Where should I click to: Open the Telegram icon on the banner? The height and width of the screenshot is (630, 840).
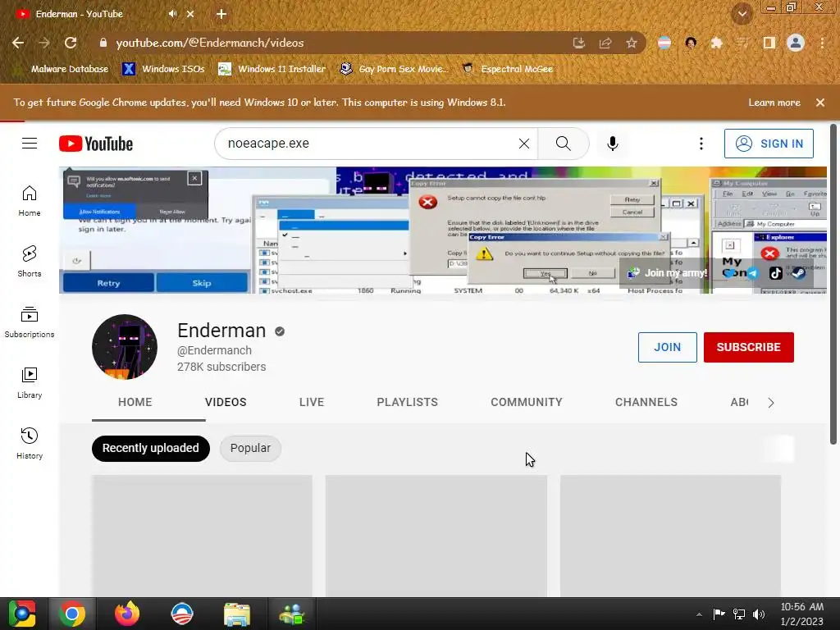753,273
